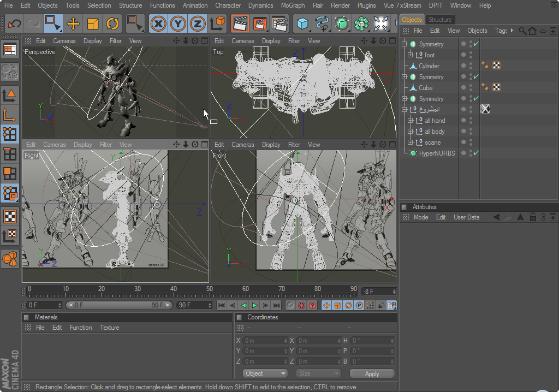Image resolution: width=559 pixels, height=392 pixels.
Task: Switch to Edges mode
Action: point(10,154)
